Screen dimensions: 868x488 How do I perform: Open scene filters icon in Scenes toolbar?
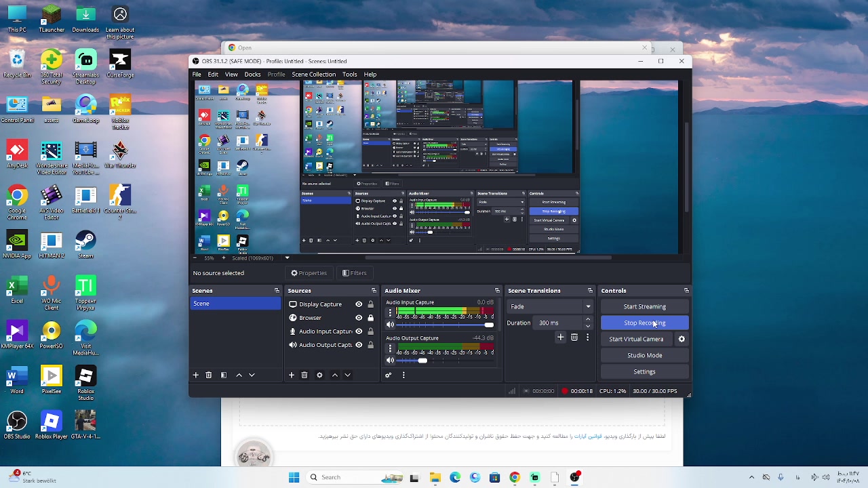tap(223, 375)
